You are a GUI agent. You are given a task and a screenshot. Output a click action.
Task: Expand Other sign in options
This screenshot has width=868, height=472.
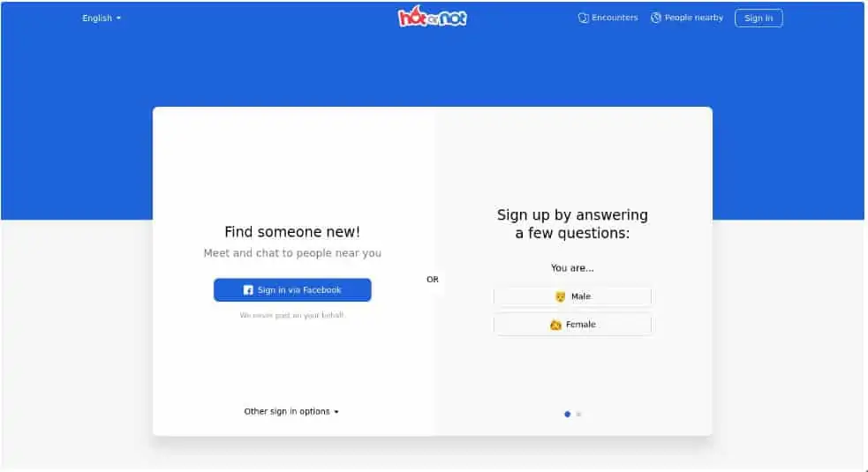click(291, 412)
